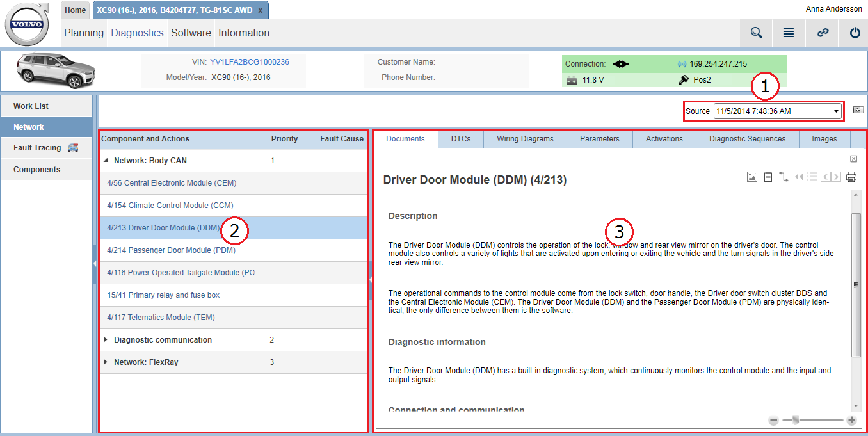Collapse the Network: Body CAN group
This screenshot has width=868, height=436.
[x=106, y=161]
